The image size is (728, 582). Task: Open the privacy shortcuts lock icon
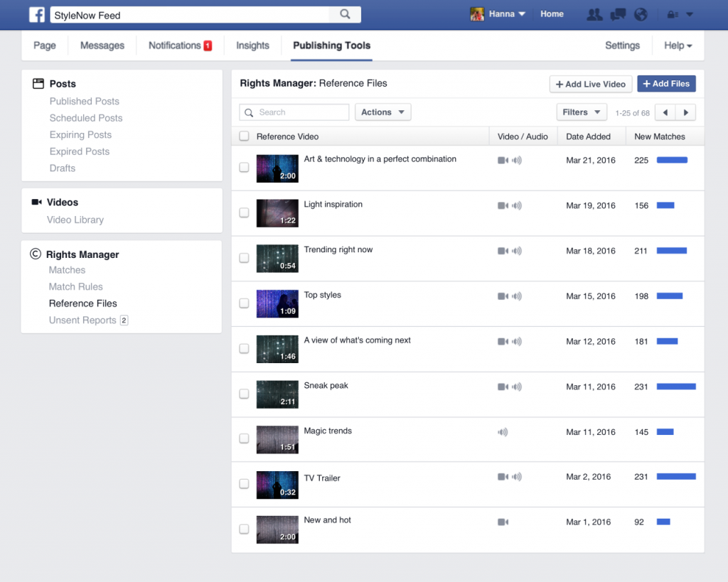pyautogui.click(x=673, y=14)
